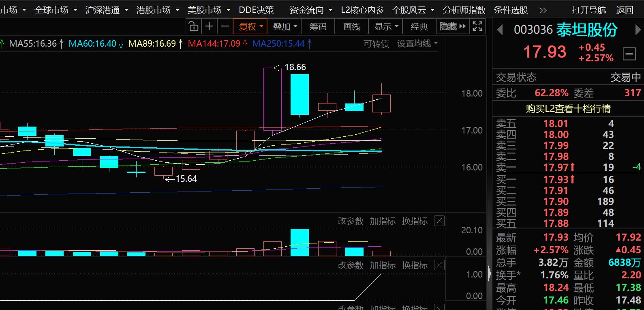Screen dimensions: 644x310
Task: Expand 全球市场 menu
Action: [56, 10]
